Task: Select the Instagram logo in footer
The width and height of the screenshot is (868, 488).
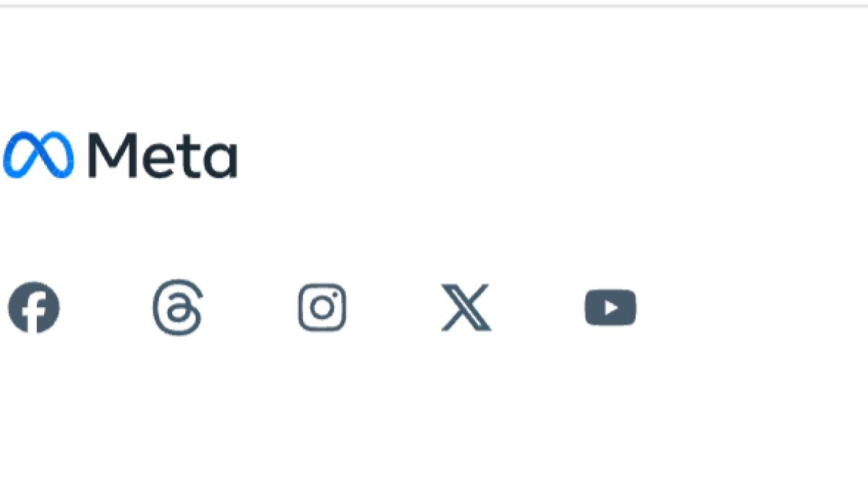Action: (x=322, y=307)
